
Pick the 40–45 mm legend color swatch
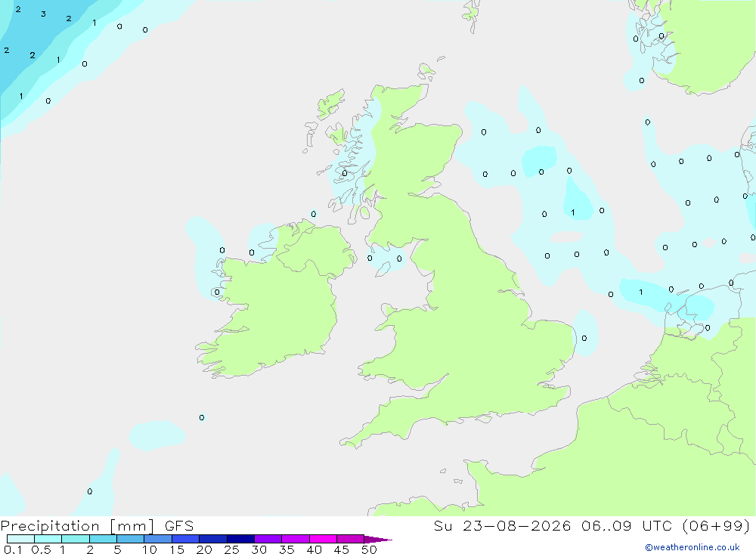(323, 539)
